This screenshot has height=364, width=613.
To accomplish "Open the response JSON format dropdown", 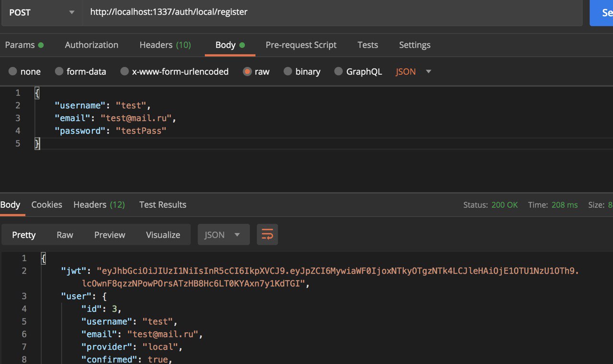I will coord(224,235).
